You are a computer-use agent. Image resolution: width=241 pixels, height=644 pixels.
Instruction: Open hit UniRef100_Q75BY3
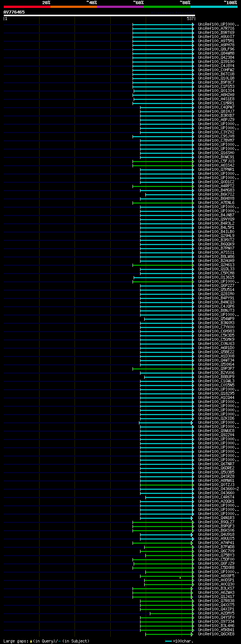coord(216,555)
